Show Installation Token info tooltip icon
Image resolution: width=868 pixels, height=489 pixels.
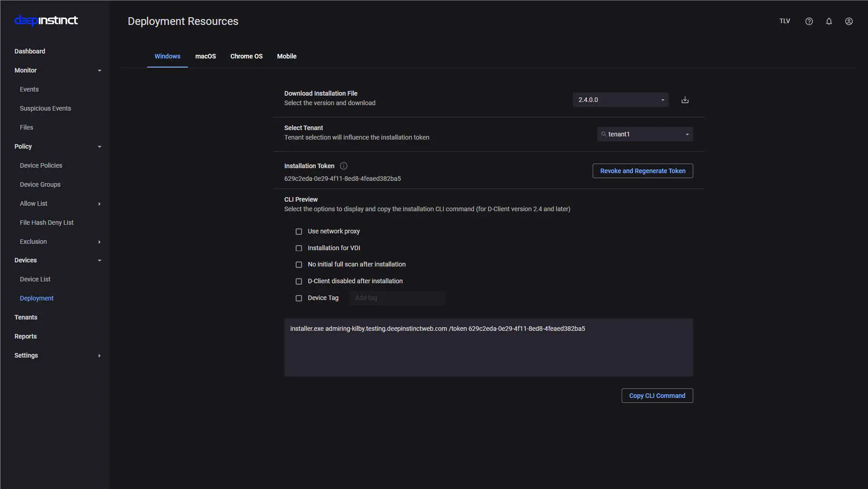coord(344,166)
